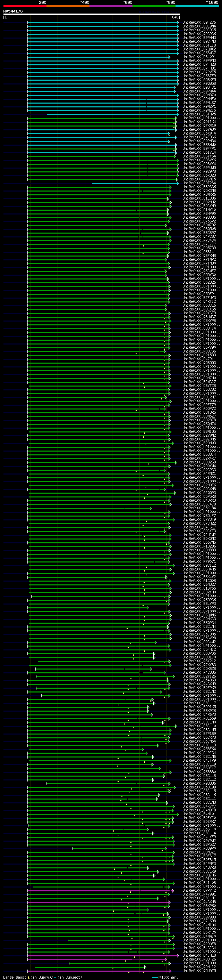This screenshot has height=980, width=222.
Task: Click the query end position 646
Action: [x=175, y=17]
